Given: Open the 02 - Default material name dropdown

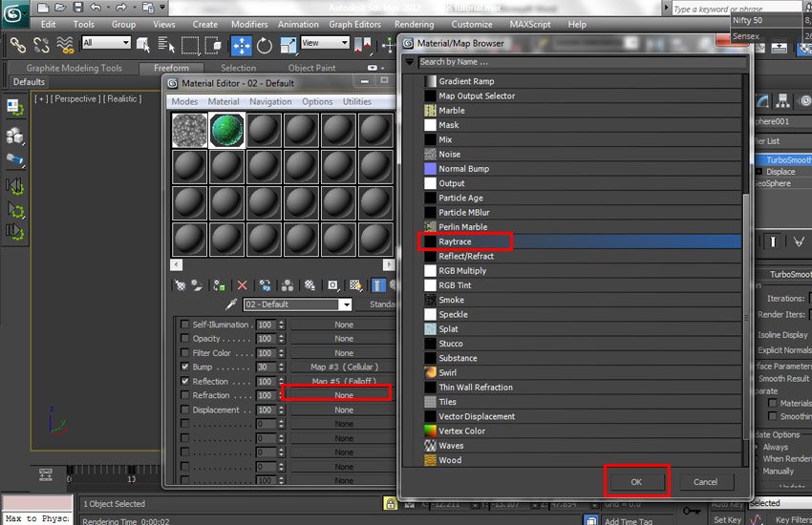Looking at the screenshot, I should [345, 304].
